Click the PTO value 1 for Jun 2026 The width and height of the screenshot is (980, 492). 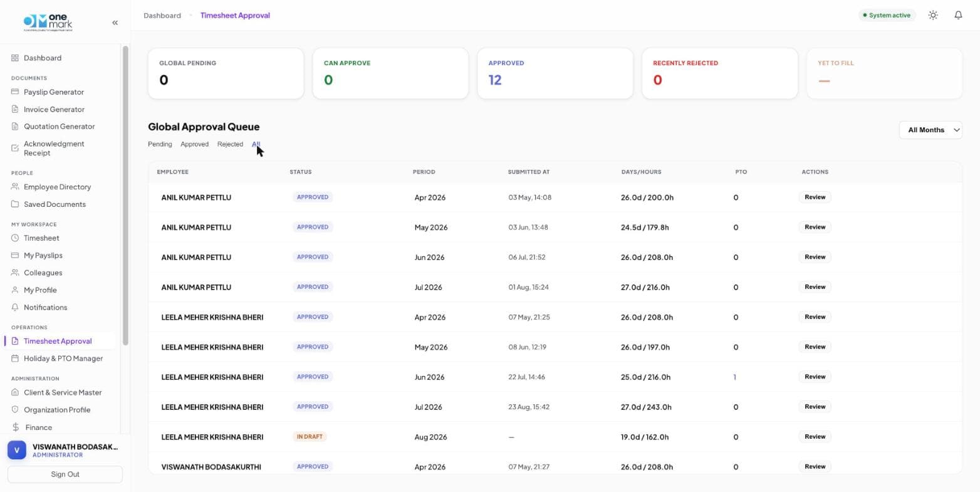pyautogui.click(x=735, y=377)
